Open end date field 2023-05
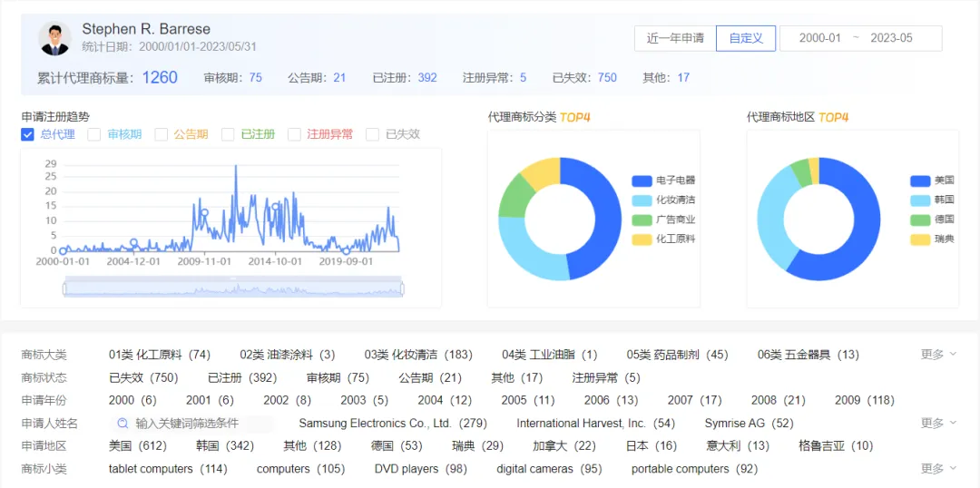 tap(891, 38)
